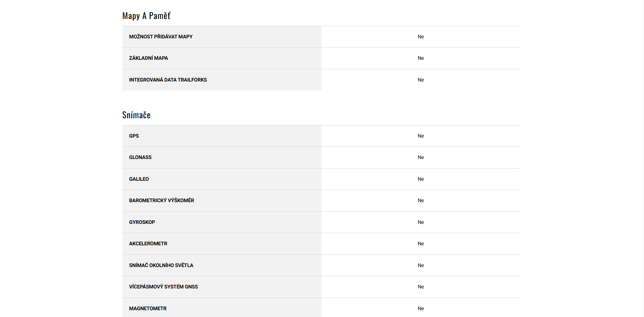Click the Vícepásmový systém GNSS label

163,287
